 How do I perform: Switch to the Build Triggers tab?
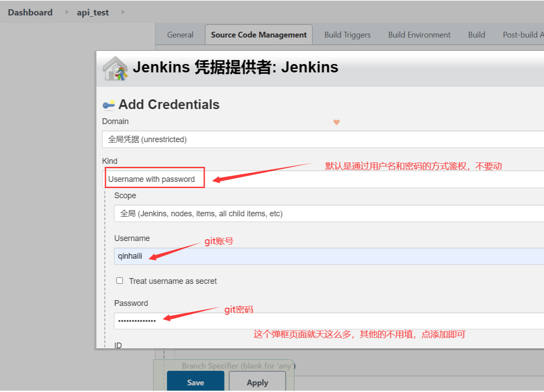[348, 35]
